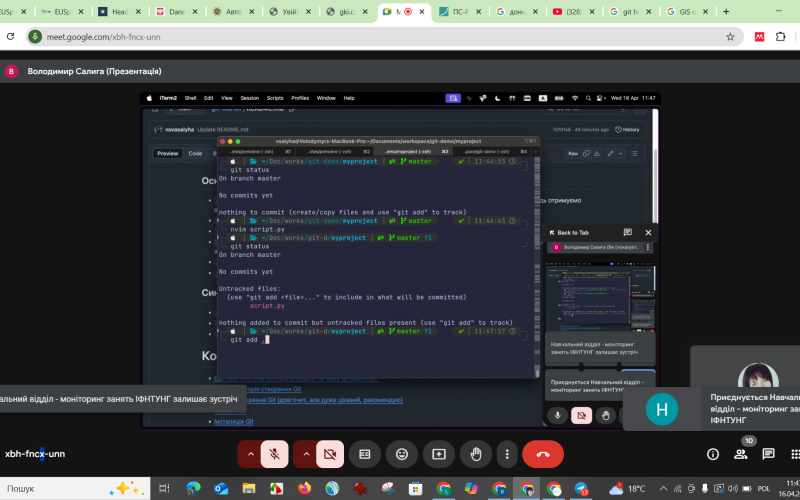Turn on captions in Meet toolbar
Viewport: 800px width, 500px height.
[x=365, y=454]
